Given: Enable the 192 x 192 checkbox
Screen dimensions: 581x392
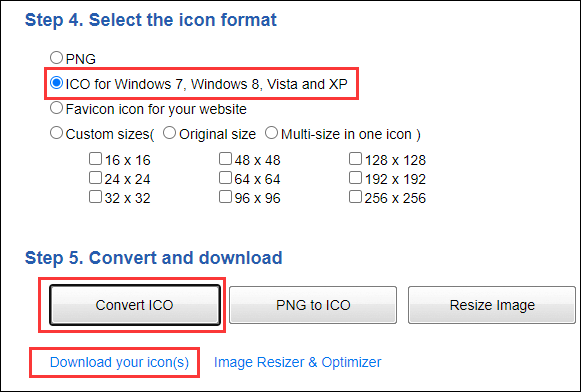Looking at the screenshot, I should pos(355,177).
